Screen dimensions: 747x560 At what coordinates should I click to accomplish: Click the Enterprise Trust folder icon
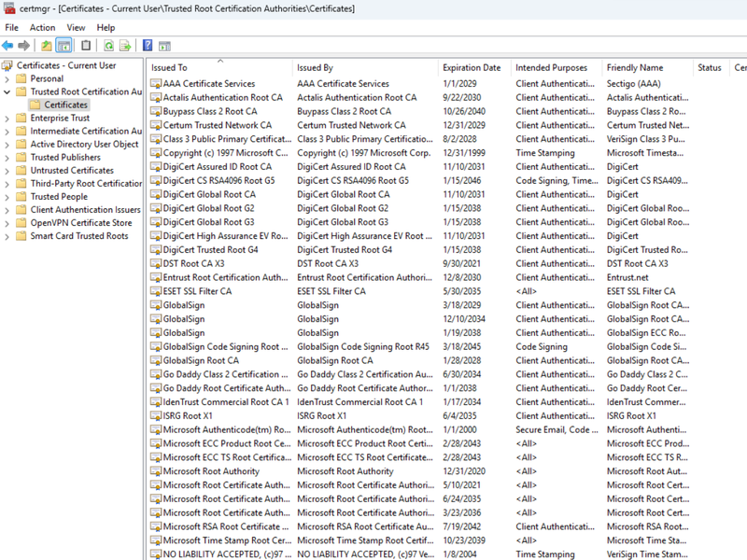point(21,118)
